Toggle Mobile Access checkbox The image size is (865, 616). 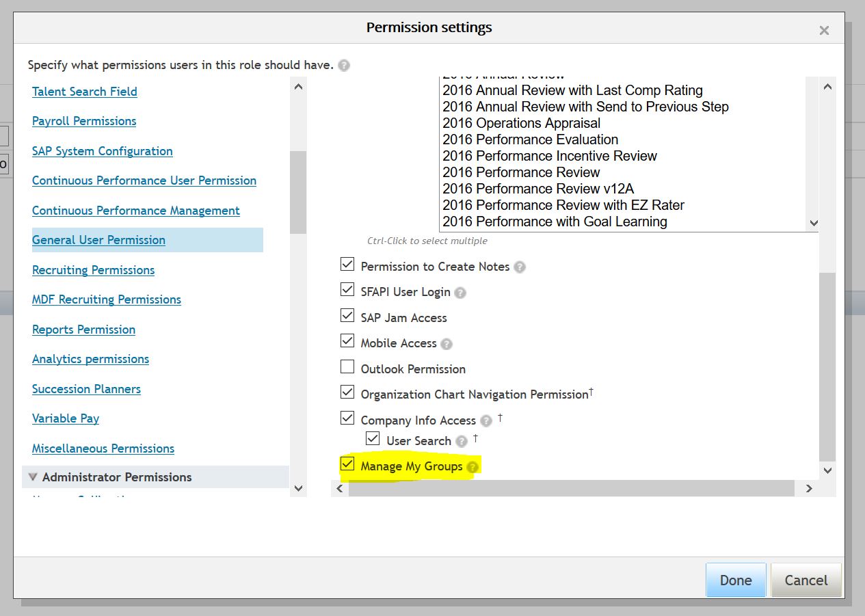[347, 341]
